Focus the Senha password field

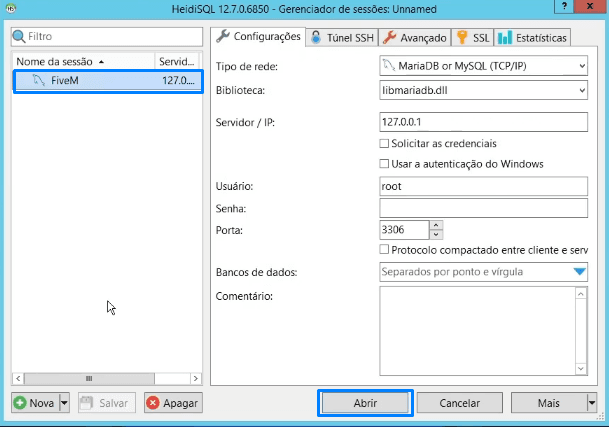pos(483,208)
